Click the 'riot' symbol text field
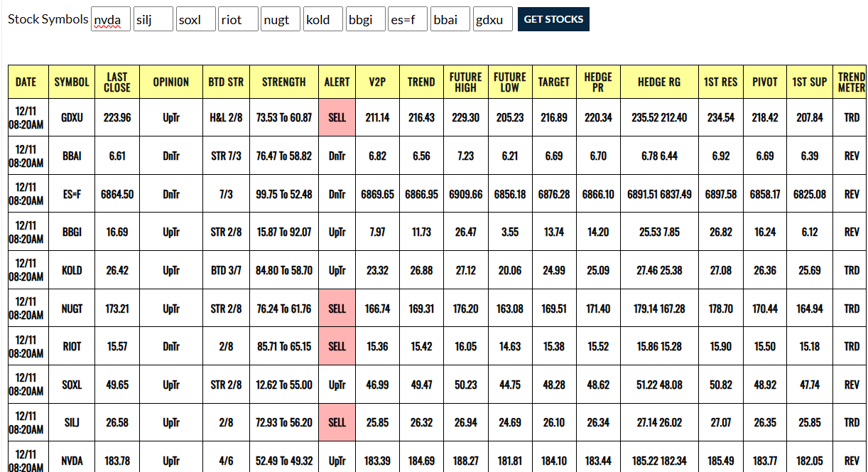The image size is (868, 472). click(x=238, y=20)
